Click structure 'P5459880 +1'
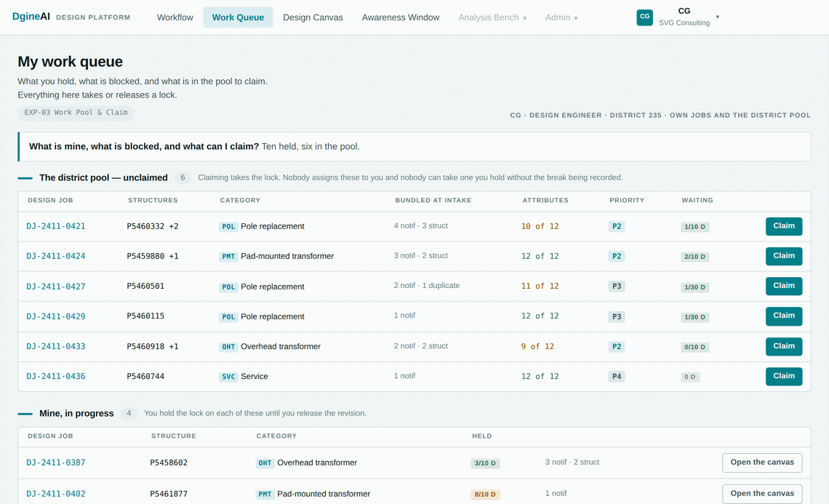This screenshot has width=829, height=504. pos(152,256)
